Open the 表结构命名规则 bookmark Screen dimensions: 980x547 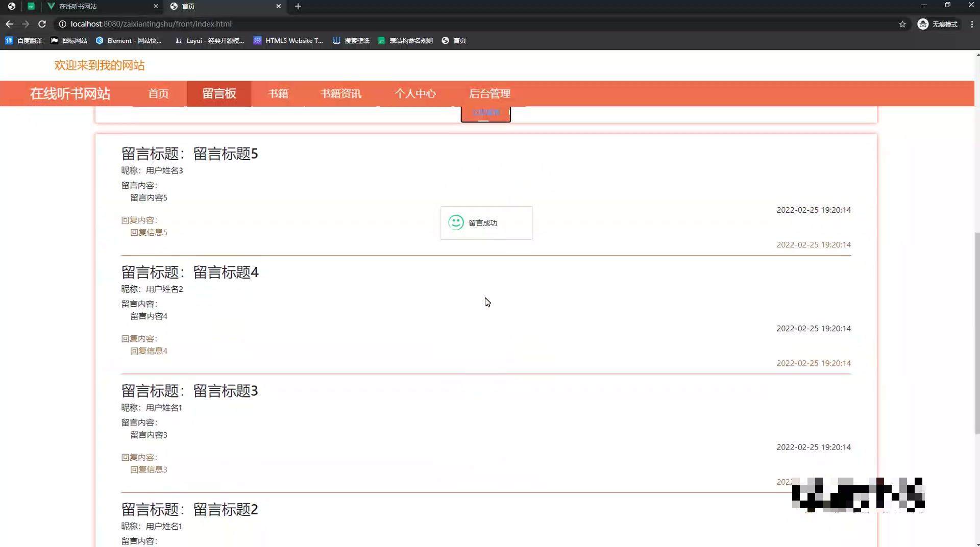click(406, 40)
